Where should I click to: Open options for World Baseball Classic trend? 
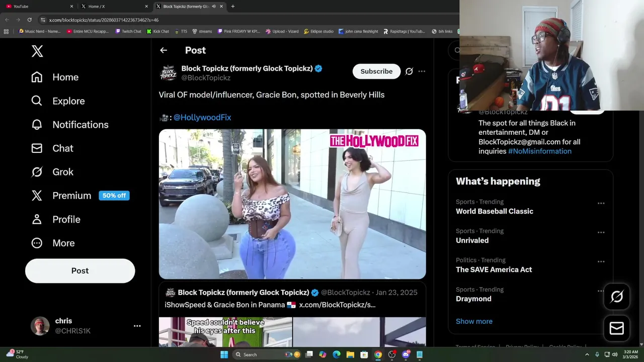(x=601, y=204)
